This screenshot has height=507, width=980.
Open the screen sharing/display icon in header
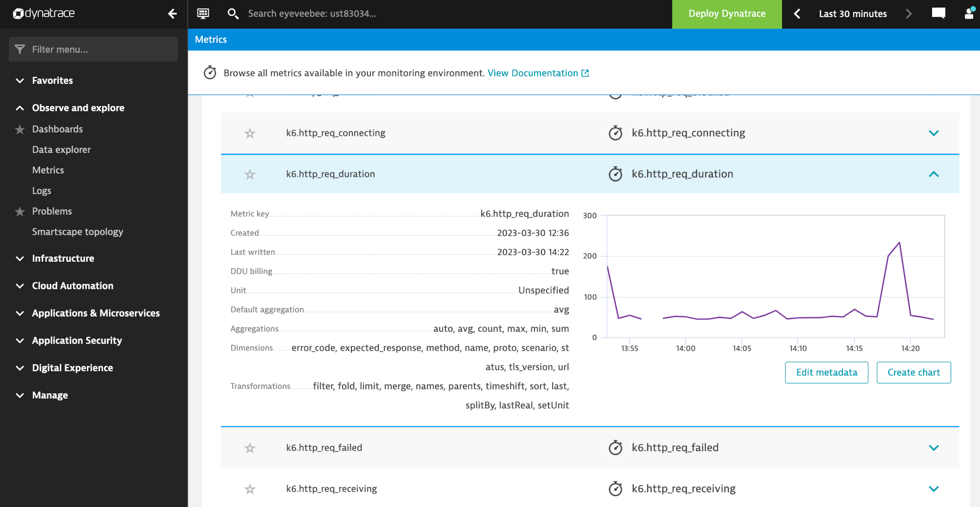tap(203, 13)
